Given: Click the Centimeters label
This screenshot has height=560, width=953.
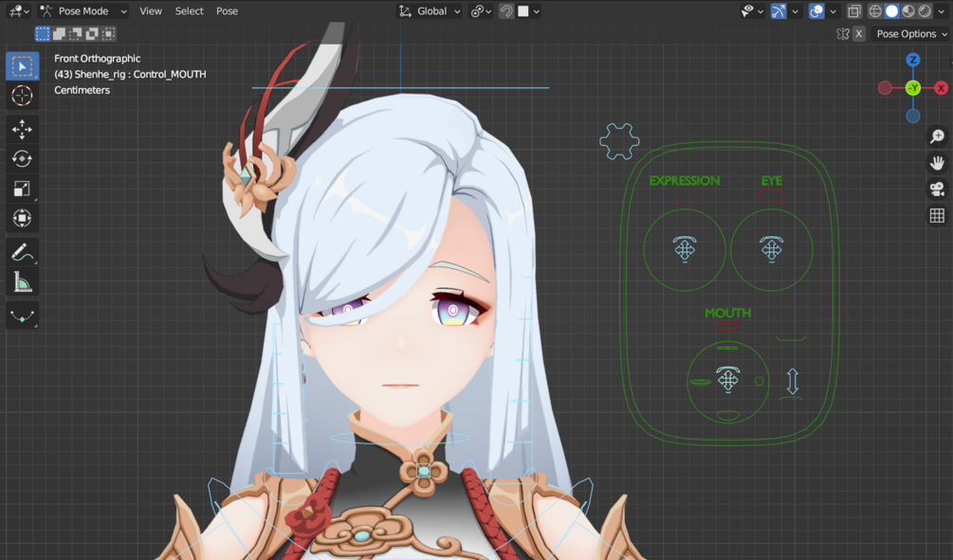Looking at the screenshot, I should 82,90.
